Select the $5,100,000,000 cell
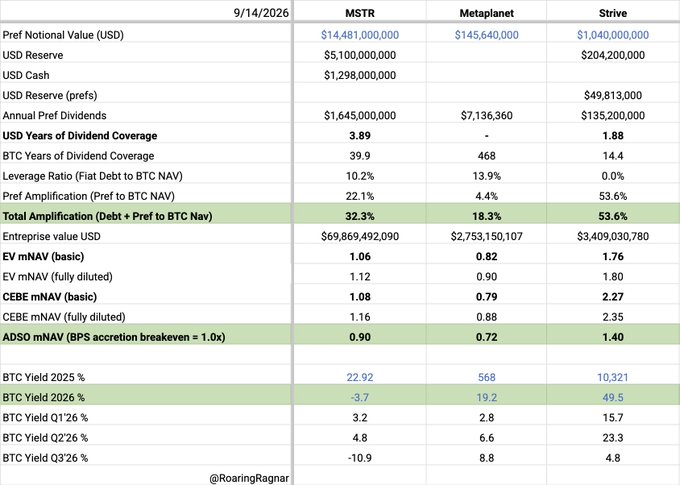Screen dimensions: 680x485 pos(360,55)
